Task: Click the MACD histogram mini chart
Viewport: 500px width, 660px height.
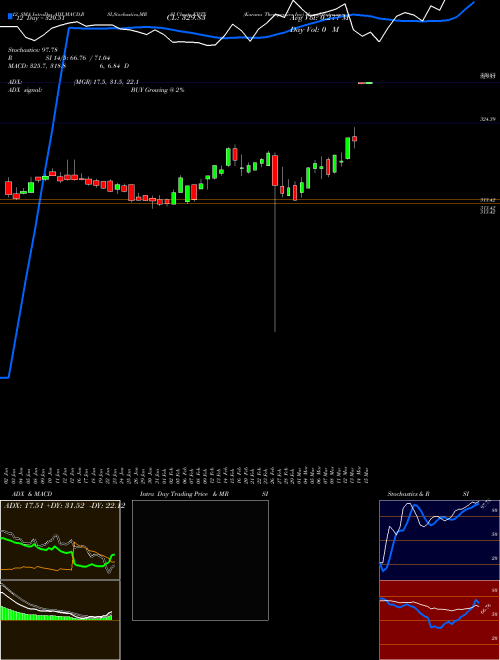Action: [x=60, y=620]
